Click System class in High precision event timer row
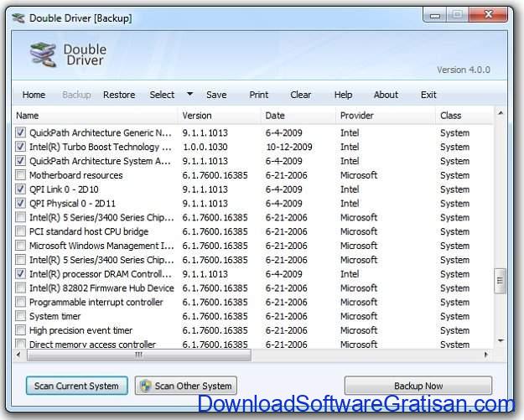This screenshot has width=524, height=420. 454,330
